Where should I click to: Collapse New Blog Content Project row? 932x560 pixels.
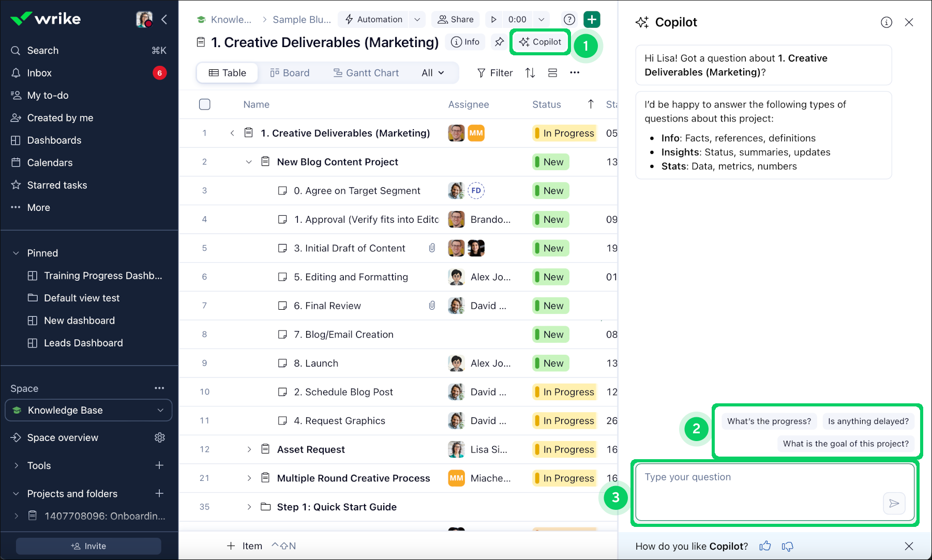point(249,162)
